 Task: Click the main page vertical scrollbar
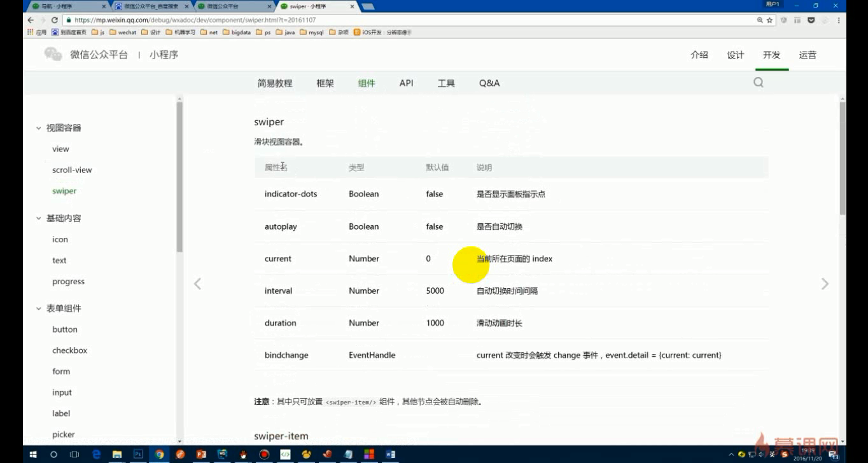[x=843, y=158]
